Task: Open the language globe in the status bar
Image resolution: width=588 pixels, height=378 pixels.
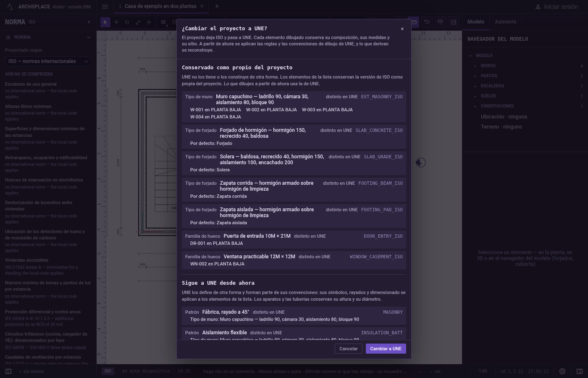Action: click(562, 371)
